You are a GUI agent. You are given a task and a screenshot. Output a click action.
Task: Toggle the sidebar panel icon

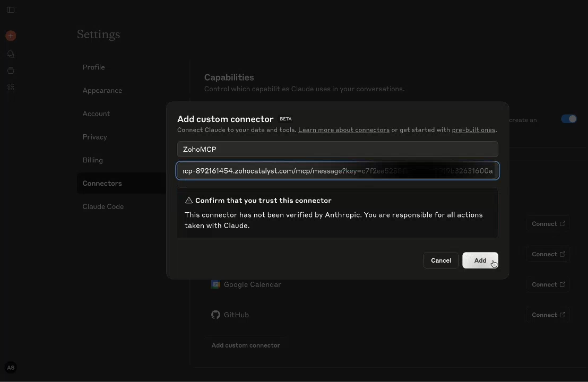click(x=11, y=10)
